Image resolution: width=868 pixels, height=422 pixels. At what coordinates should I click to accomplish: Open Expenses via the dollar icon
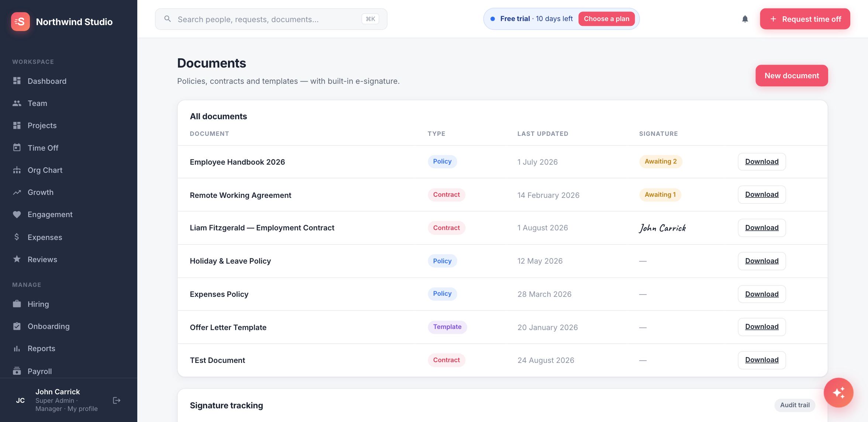coord(17,237)
